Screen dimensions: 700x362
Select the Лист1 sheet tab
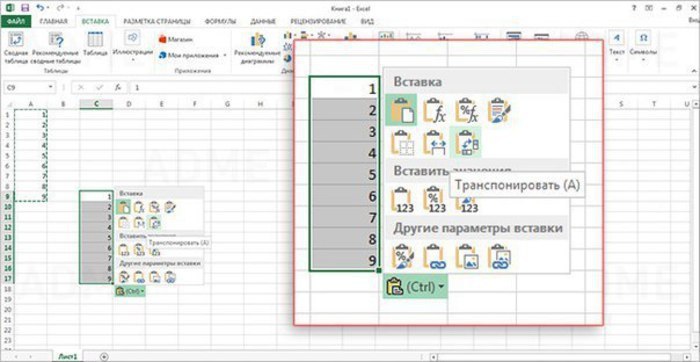(x=68, y=357)
